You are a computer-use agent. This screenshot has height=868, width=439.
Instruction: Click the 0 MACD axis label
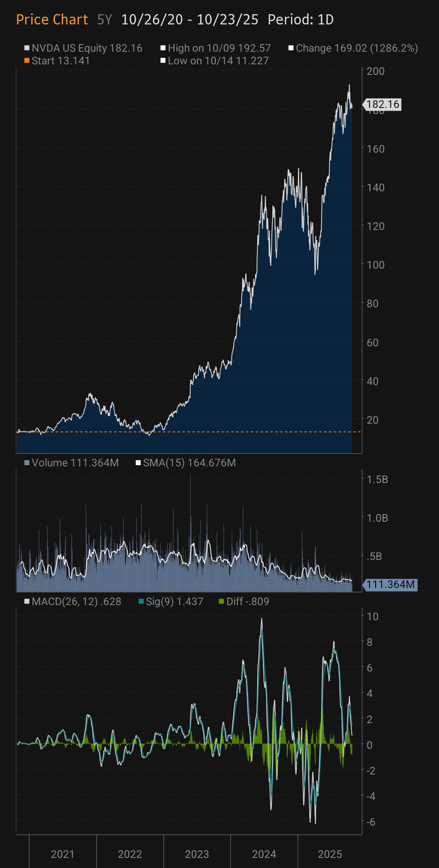pyautogui.click(x=369, y=745)
